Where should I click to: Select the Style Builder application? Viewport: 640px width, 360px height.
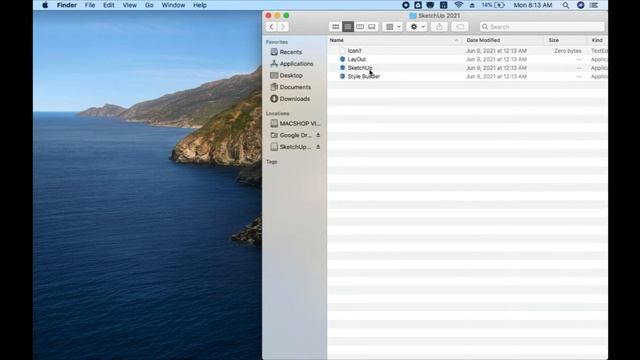[x=467, y=76]
